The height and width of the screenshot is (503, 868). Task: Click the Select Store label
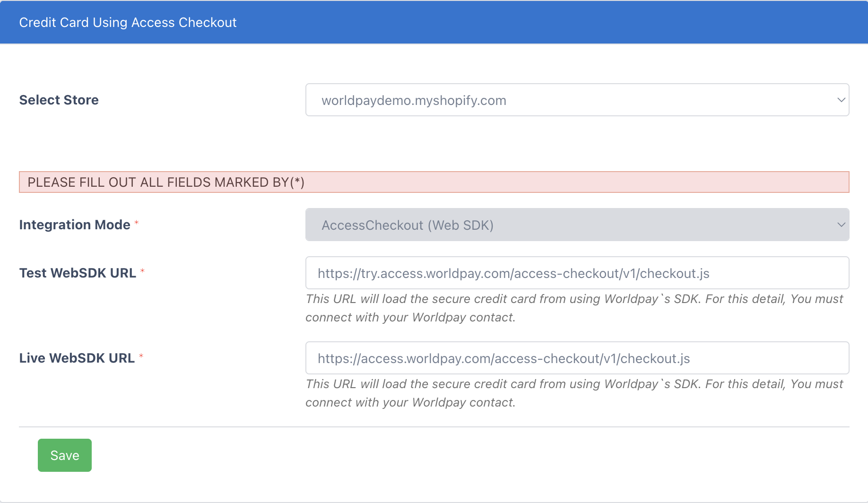click(x=59, y=100)
